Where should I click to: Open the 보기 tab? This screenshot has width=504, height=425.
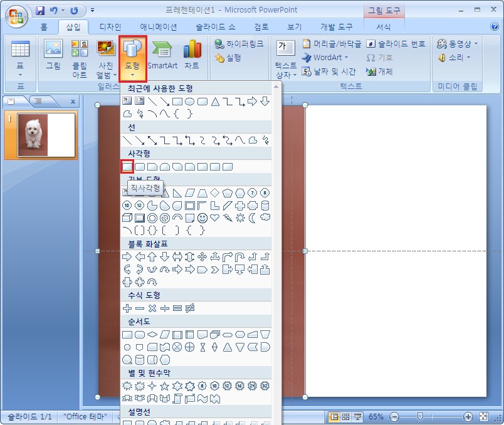[x=295, y=27]
